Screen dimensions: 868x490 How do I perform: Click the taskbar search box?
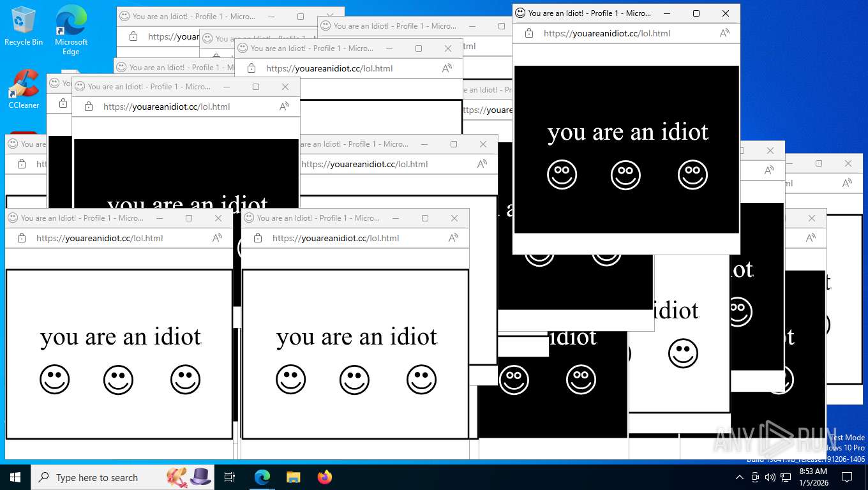click(123, 477)
